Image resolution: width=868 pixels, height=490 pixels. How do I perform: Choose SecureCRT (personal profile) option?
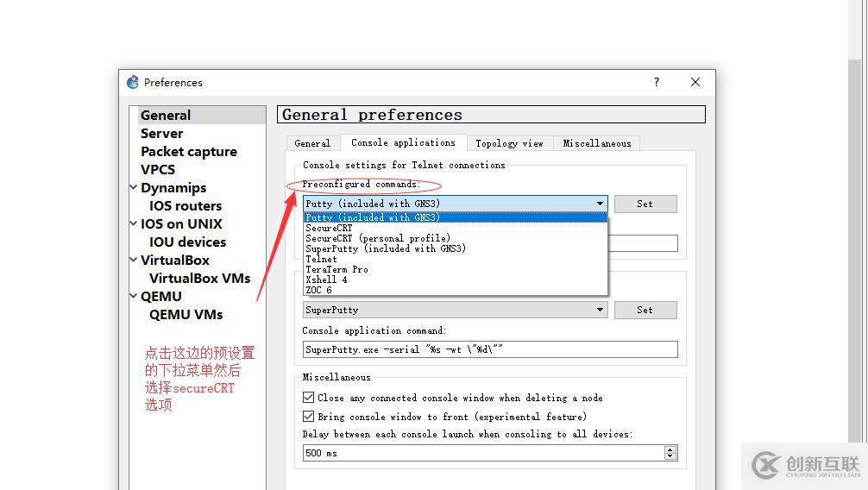click(x=455, y=239)
